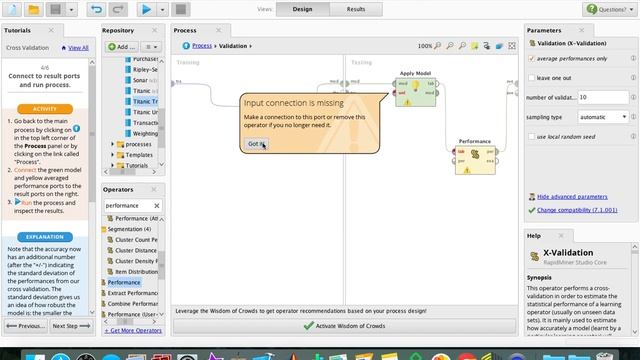This screenshot has height=360, width=640.
Task: Open a process using the folder icon
Action: [x=34, y=9]
